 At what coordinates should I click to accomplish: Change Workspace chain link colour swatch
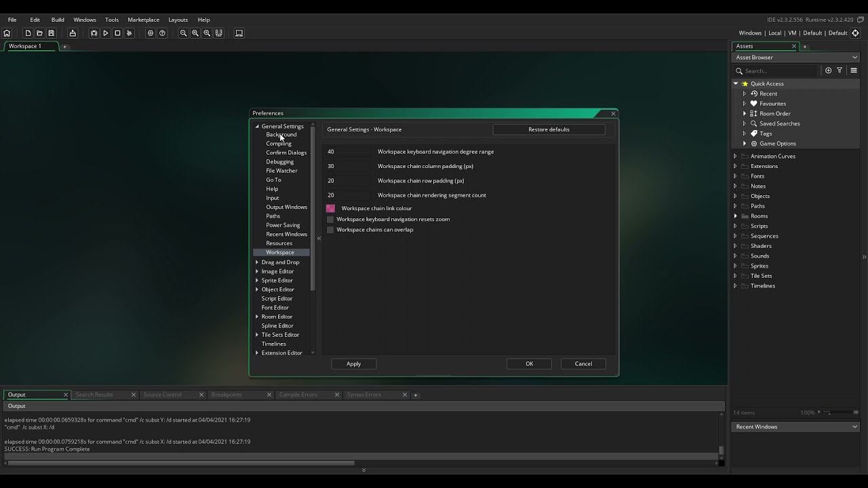pos(330,209)
